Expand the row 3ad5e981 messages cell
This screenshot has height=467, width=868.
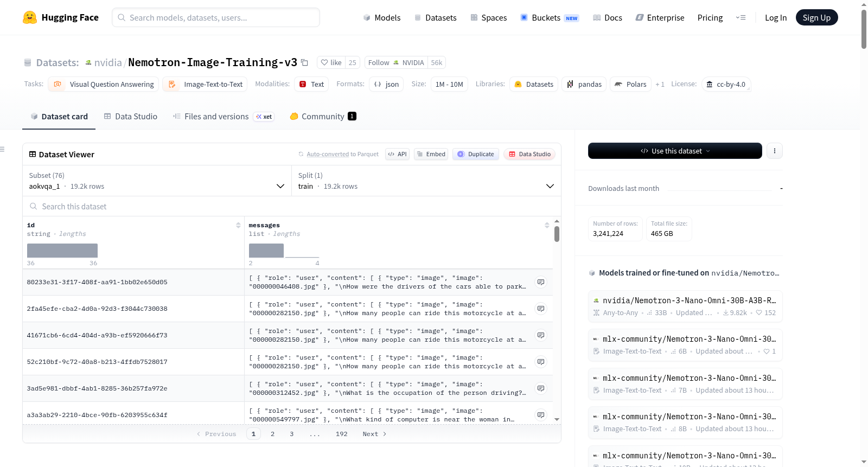coord(541,388)
